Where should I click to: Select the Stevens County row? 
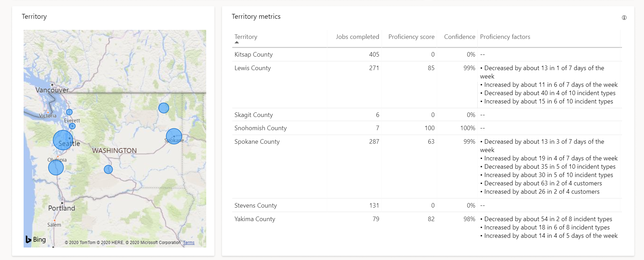(427, 206)
